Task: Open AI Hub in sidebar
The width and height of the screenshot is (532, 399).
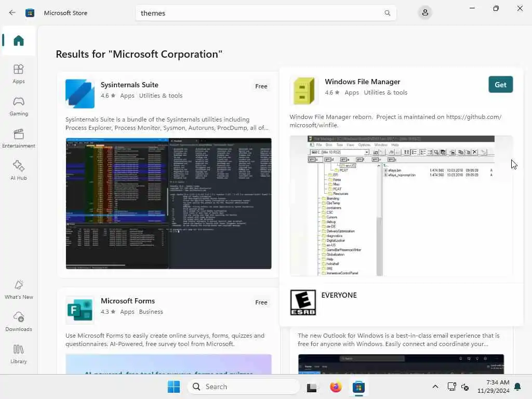Action: (x=19, y=170)
